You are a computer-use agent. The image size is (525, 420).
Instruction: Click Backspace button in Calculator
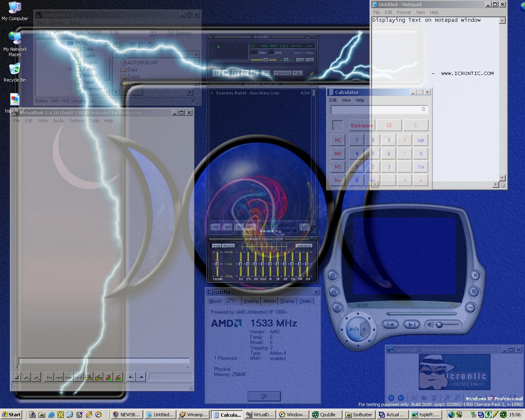362,126
